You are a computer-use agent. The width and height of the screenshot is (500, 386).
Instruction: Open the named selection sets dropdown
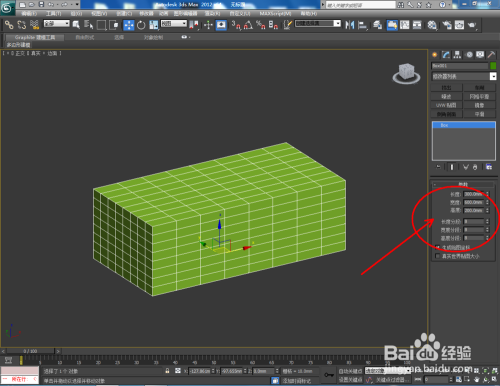[x=318, y=23]
